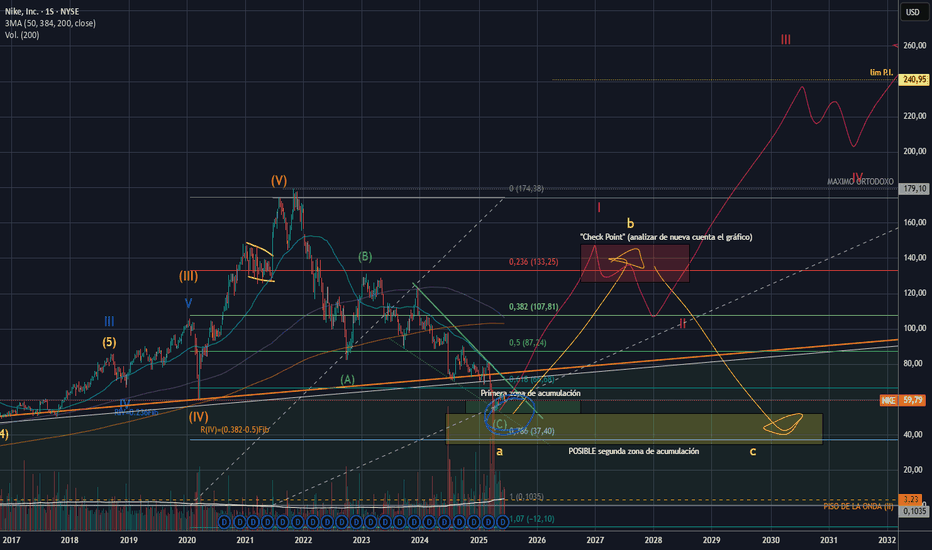
Task: Click the 2027 label on time axis
Action: [595, 540]
